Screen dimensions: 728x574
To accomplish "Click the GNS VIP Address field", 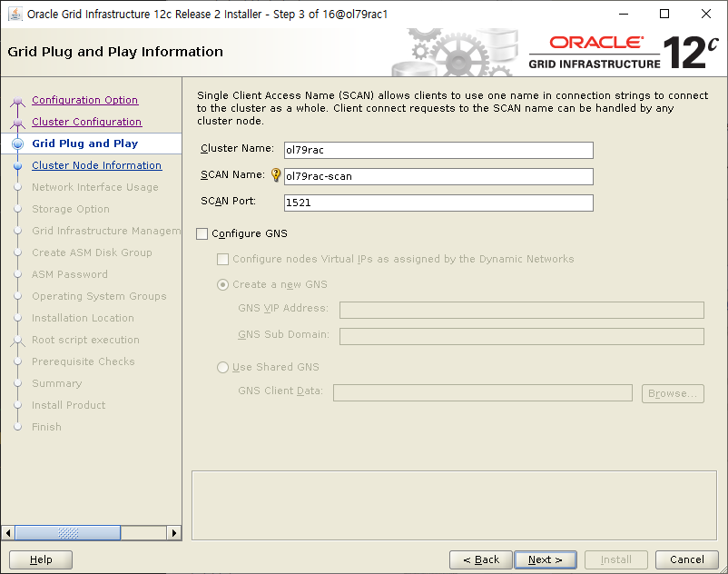I will tap(522, 311).
